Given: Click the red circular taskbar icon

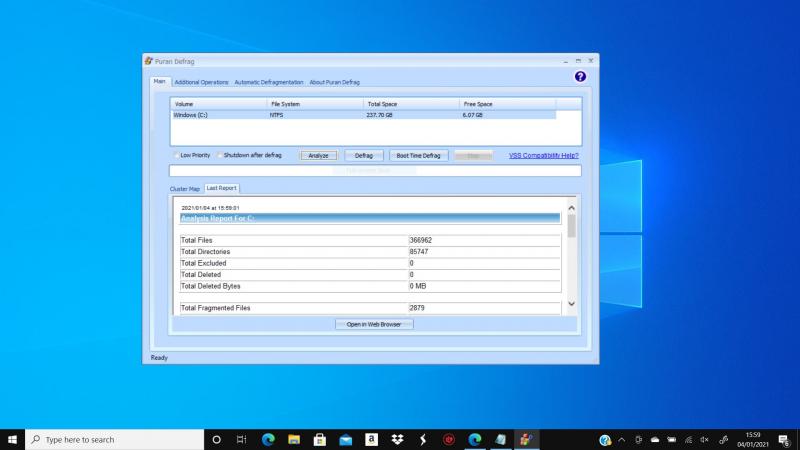Looking at the screenshot, I should coord(449,439).
